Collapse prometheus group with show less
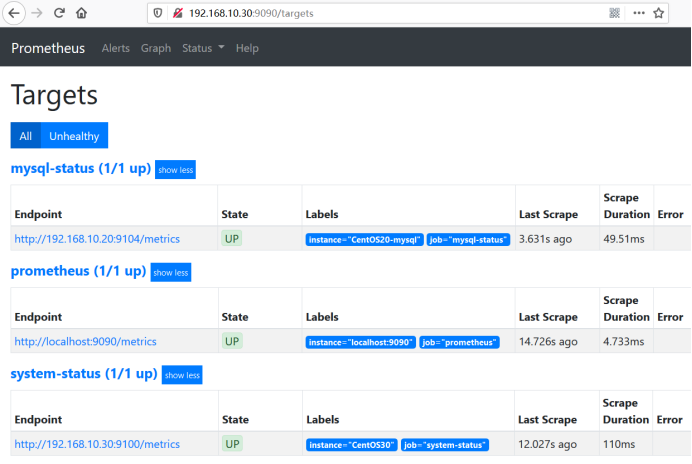 [171, 272]
